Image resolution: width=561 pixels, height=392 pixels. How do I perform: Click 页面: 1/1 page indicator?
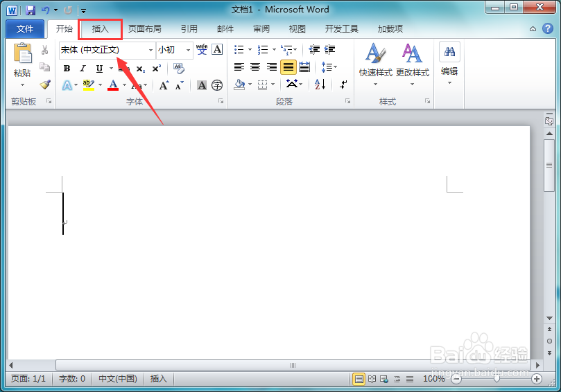pyautogui.click(x=28, y=379)
